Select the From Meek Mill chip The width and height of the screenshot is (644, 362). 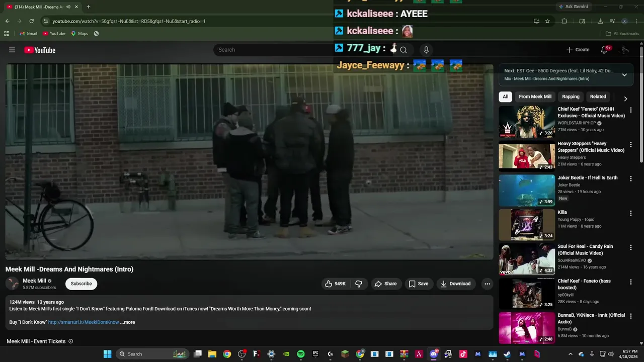[535, 97]
